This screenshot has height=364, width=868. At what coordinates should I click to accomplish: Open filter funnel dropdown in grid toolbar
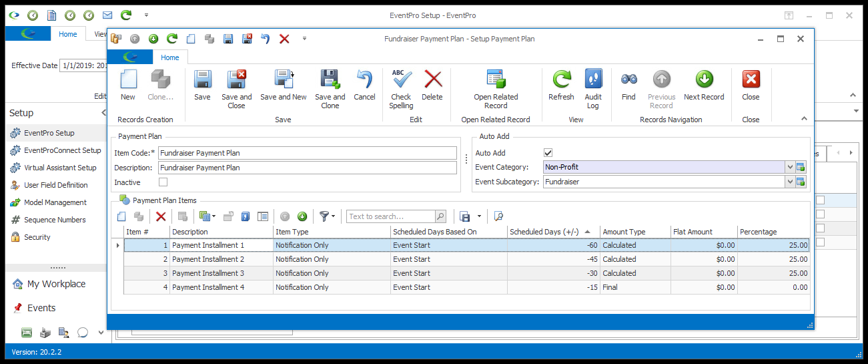click(x=327, y=216)
